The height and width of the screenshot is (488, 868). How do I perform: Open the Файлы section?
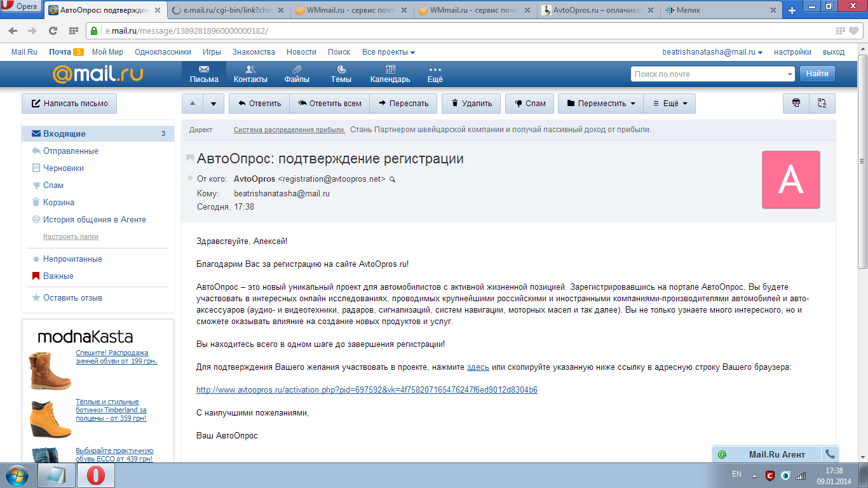coord(297,74)
